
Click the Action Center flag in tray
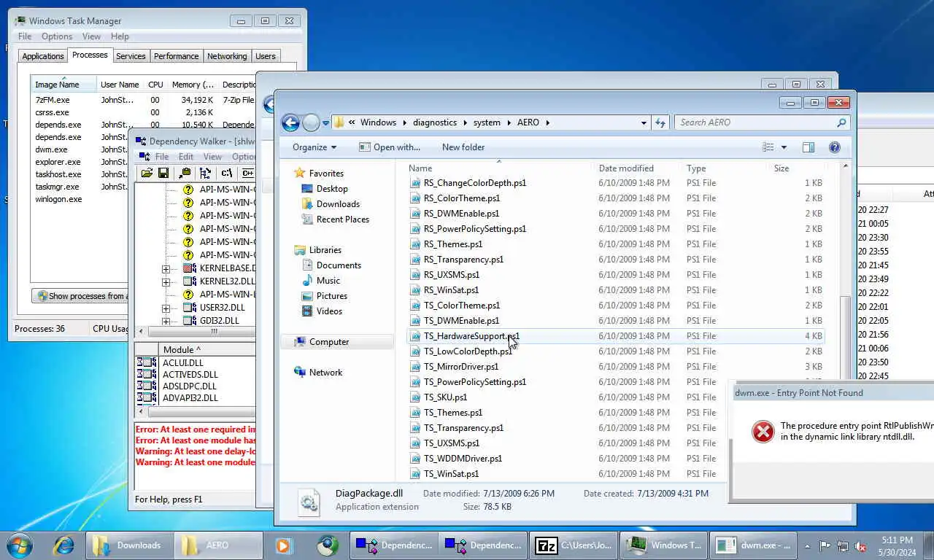tap(825, 546)
